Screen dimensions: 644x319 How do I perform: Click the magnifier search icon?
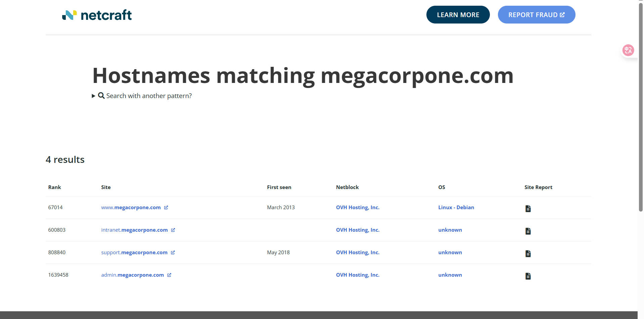click(101, 96)
